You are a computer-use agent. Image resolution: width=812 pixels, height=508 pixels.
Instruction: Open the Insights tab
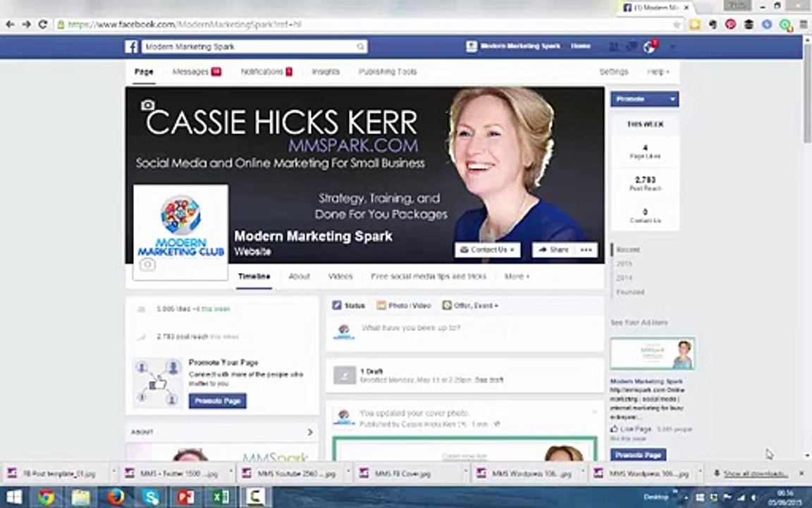(326, 71)
